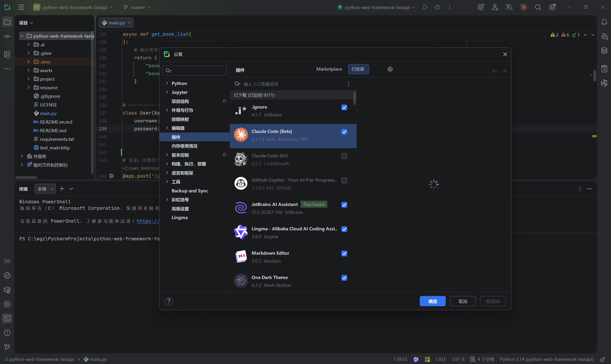Toggle the read-only lock in status bar
This screenshot has height=364, width=611.
click(603, 359)
